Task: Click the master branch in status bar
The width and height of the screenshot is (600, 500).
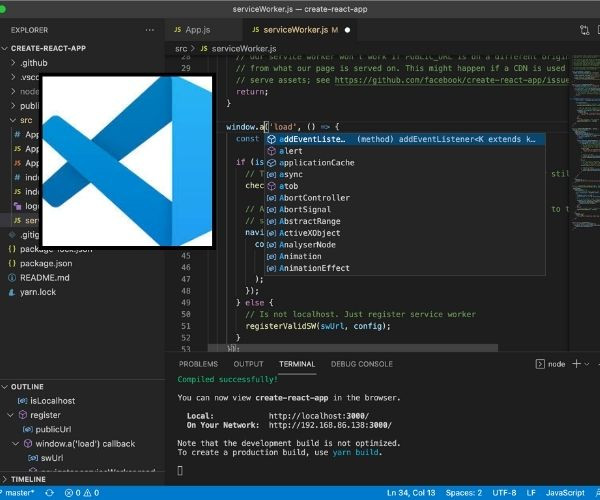Action: (18, 493)
